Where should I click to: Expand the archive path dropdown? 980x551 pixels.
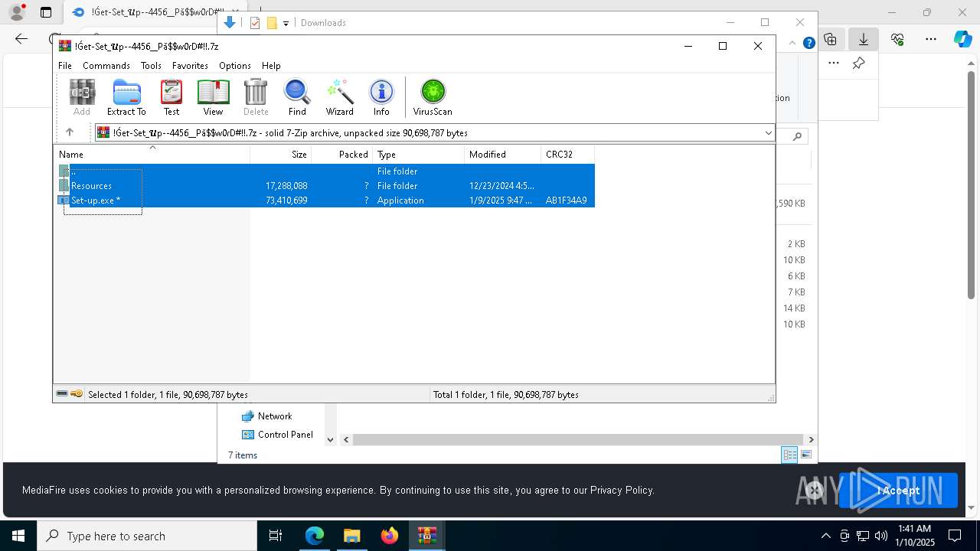pos(768,133)
